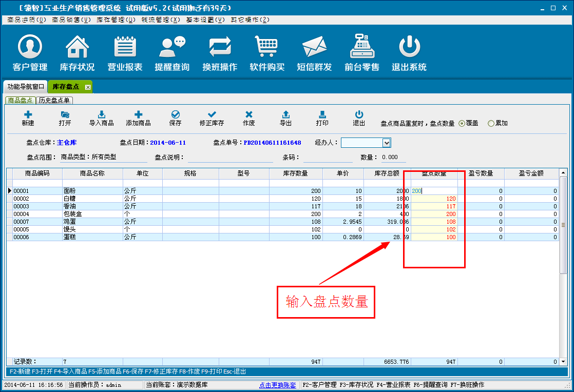Close the 库存盘点 tab

click(88, 87)
